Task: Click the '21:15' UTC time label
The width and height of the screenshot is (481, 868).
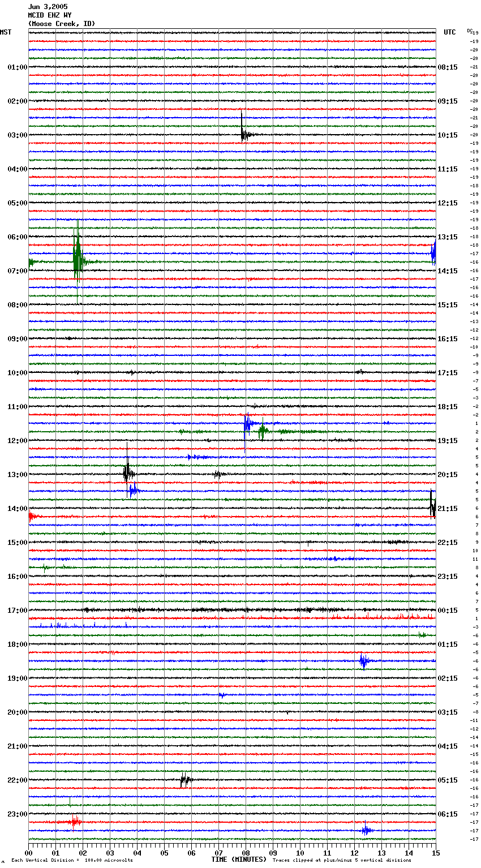Action: pyautogui.click(x=448, y=509)
